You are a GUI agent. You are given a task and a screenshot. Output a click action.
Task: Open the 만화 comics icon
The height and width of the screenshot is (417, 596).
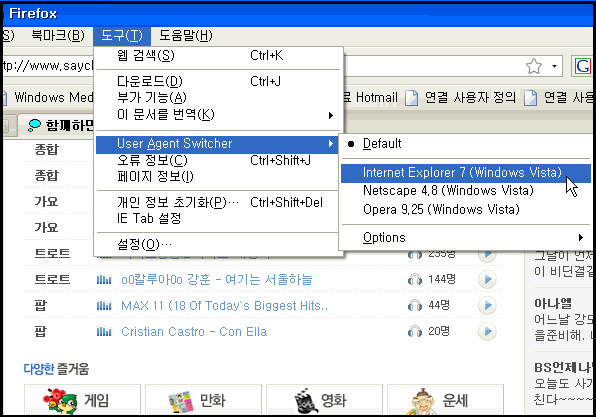(x=180, y=402)
